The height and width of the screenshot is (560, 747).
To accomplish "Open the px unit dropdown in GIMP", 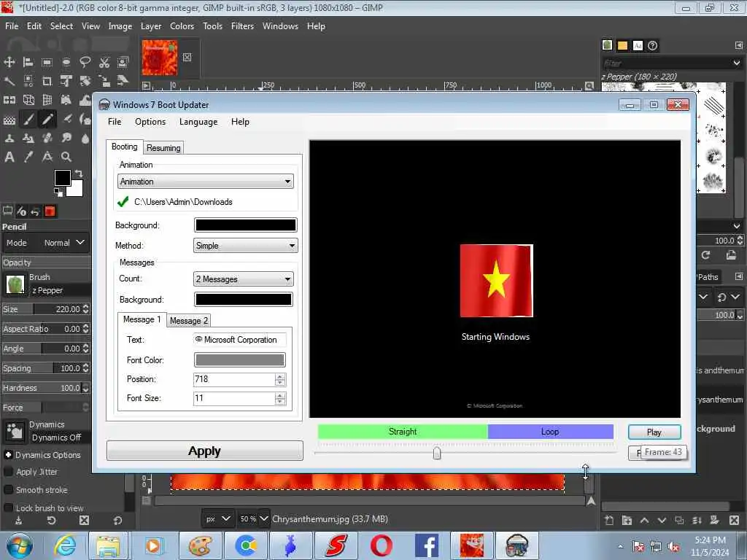I will pos(217,518).
